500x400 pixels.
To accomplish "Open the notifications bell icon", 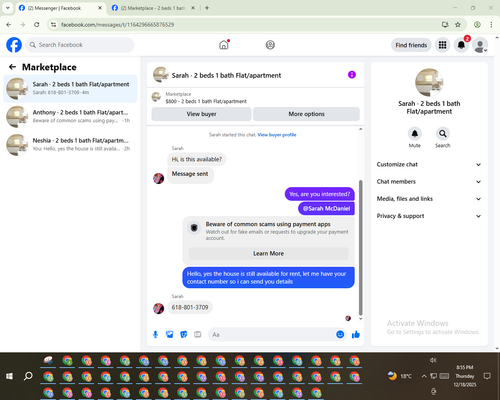I will pyautogui.click(x=461, y=45).
